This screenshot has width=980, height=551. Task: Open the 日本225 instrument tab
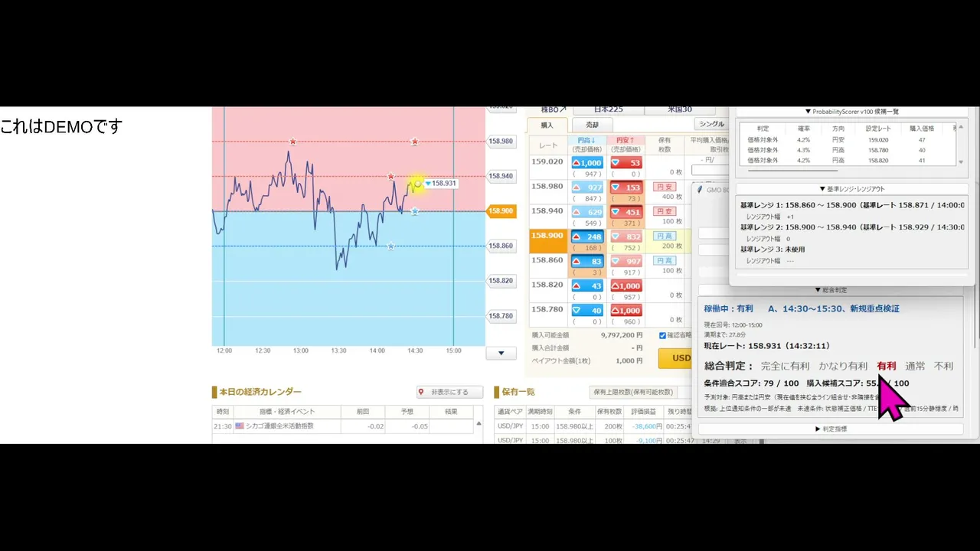(x=608, y=109)
